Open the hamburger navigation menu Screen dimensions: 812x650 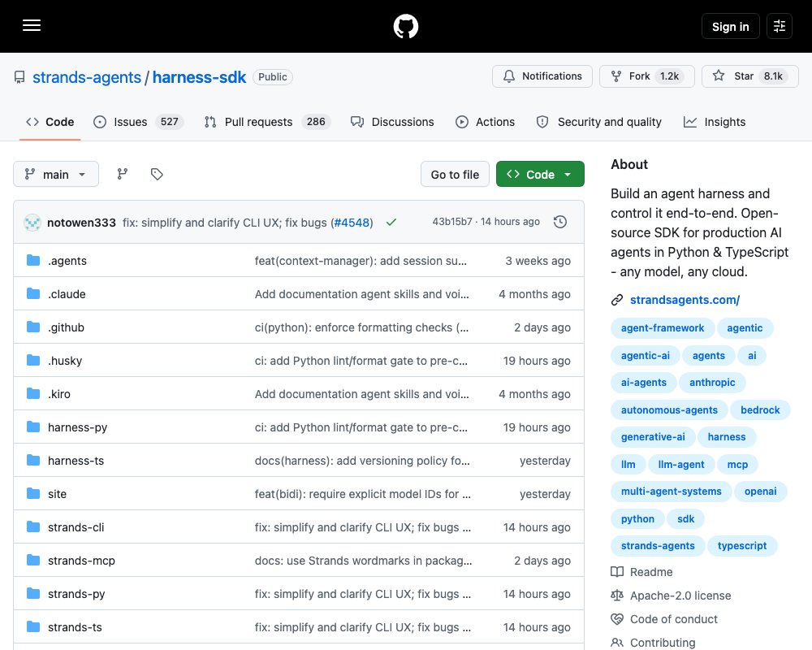32,25
